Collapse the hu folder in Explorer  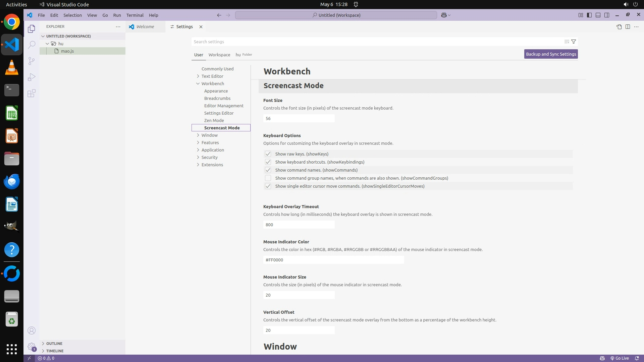tap(47, 44)
